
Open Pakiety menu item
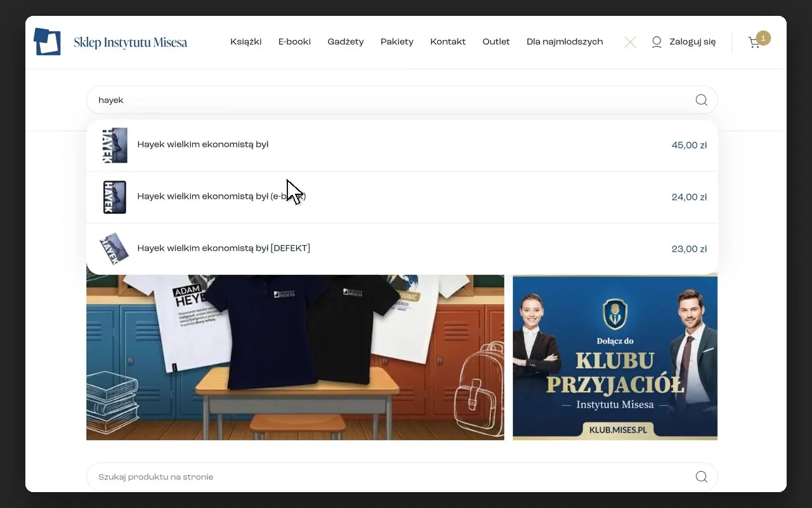[x=397, y=42]
